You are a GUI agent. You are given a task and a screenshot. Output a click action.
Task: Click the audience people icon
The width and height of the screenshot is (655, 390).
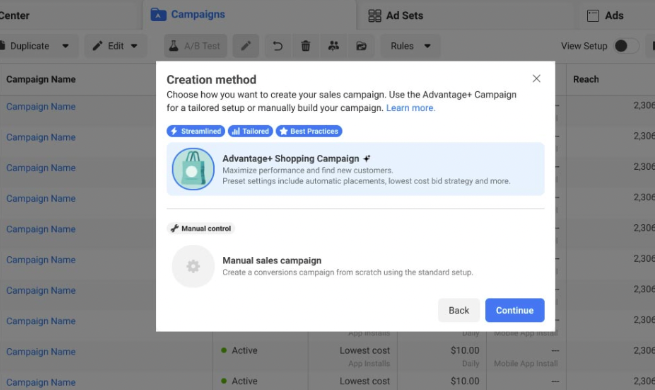[x=333, y=46]
